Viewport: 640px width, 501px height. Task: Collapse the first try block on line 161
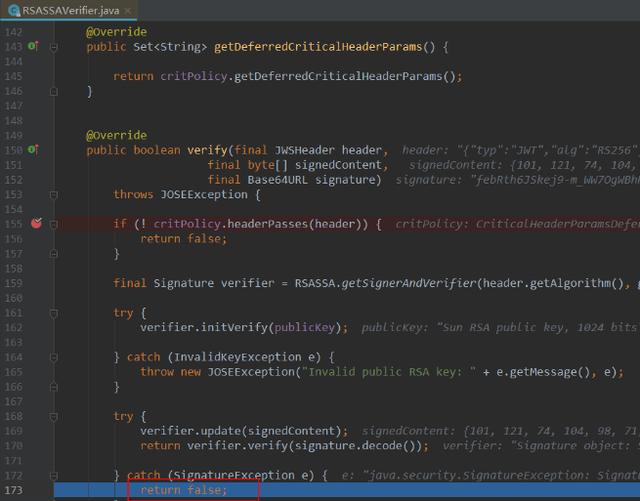click(x=55, y=313)
